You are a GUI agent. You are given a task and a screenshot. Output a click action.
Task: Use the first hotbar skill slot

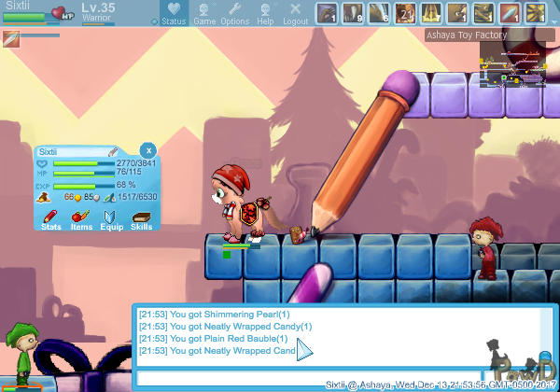[327, 13]
